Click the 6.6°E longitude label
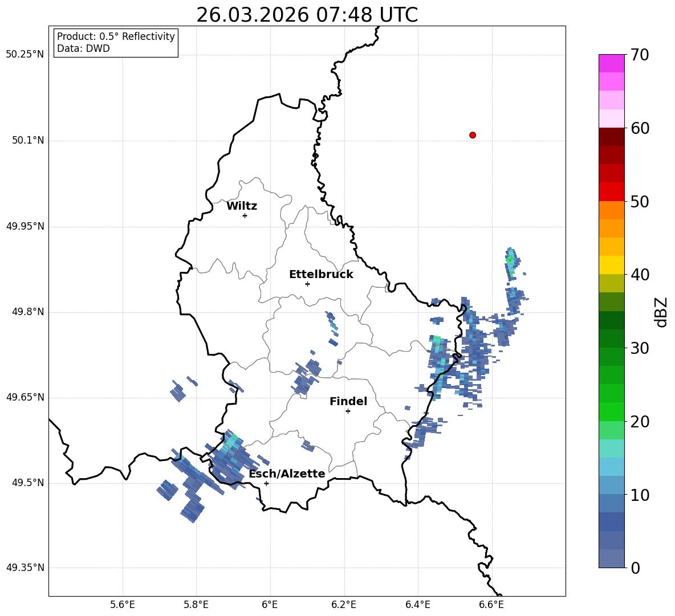Image resolution: width=675 pixels, height=616 pixels. [x=491, y=605]
